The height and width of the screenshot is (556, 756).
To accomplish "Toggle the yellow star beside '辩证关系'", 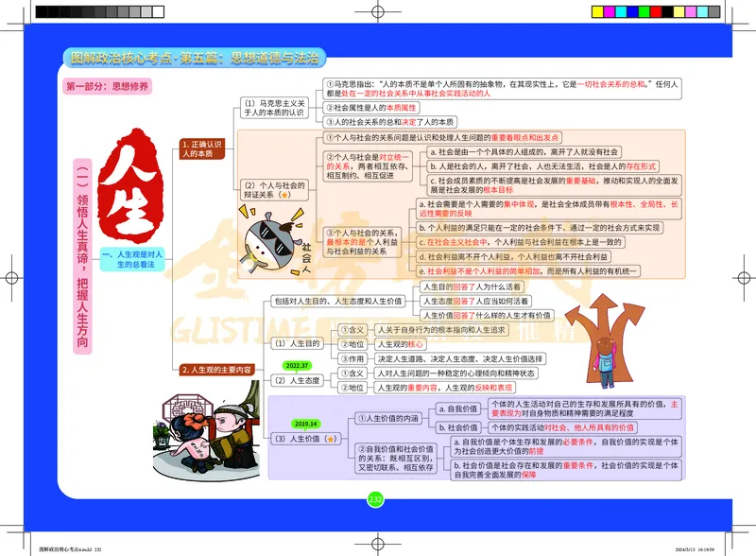I will 285,194.
